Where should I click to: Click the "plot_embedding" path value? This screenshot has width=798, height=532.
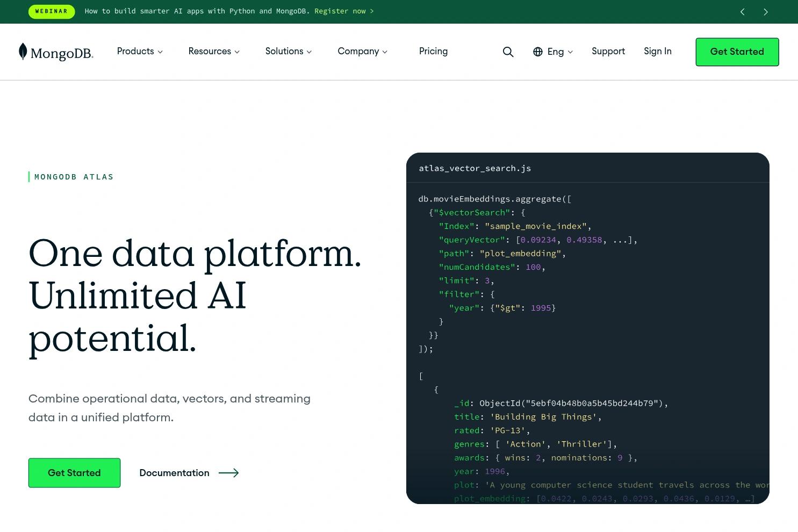pyautogui.click(x=520, y=254)
